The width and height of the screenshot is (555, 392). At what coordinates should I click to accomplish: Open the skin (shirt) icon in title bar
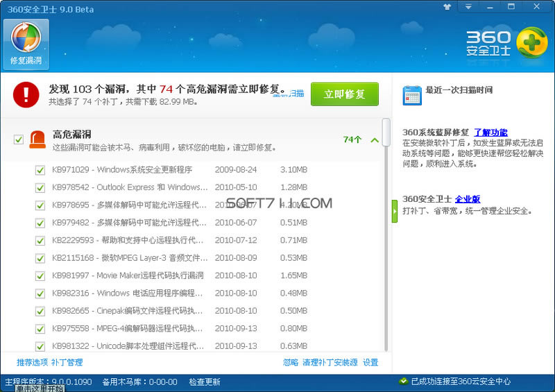[x=447, y=7]
